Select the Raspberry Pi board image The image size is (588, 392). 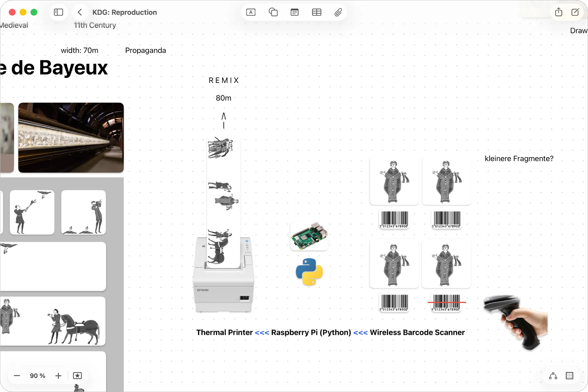point(309,236)
